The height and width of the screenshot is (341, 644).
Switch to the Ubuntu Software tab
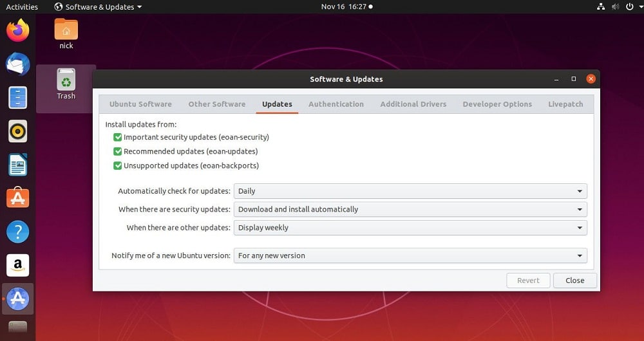pos(140,104)
